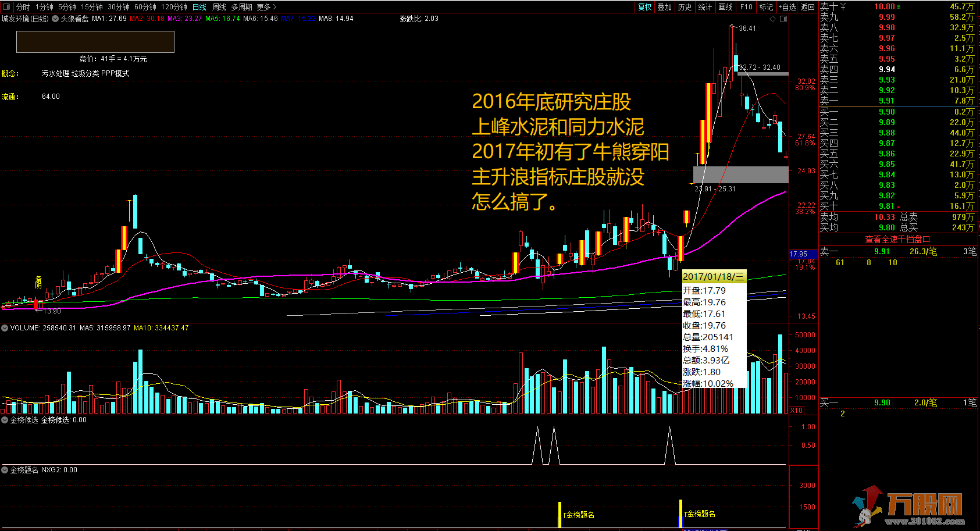Activate the 画线 drawing tool
Screen dimensions: 980x531
(725, 7)
